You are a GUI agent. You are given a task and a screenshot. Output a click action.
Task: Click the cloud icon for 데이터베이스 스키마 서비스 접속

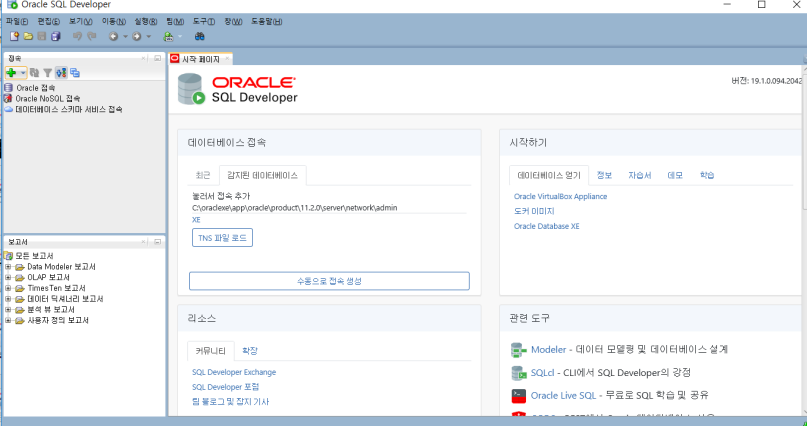(8, 110)
